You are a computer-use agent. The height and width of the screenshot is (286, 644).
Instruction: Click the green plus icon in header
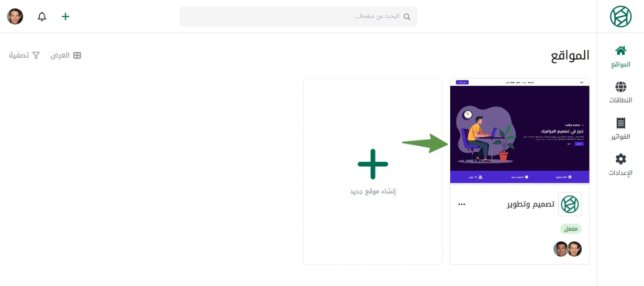(65, 16)
